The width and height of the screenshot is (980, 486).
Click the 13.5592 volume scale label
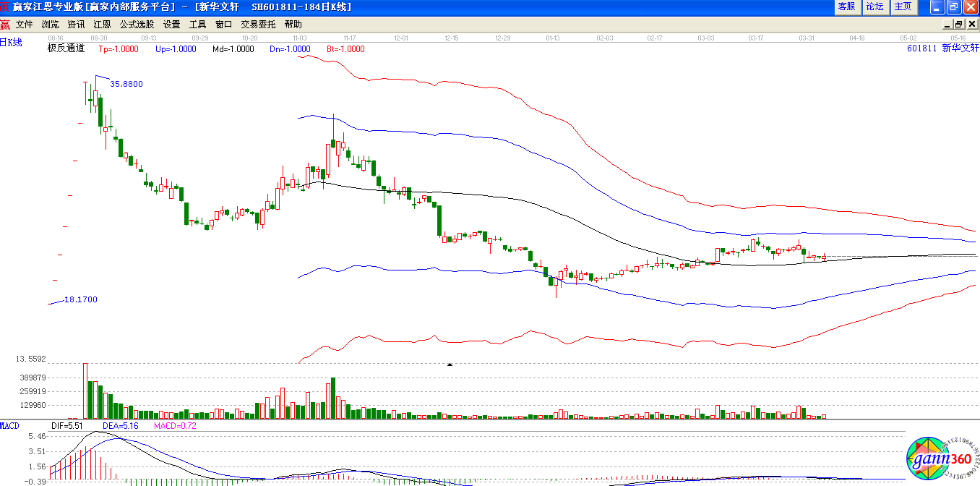pos(31,359)
